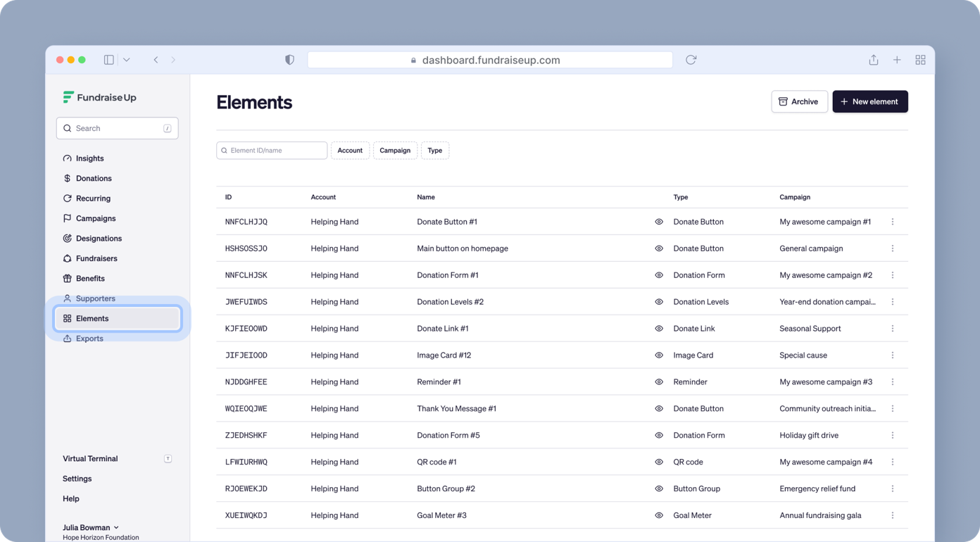This screenshot has width=980, height=542.
Task: Open the Exports section
Action: (90, 339)
